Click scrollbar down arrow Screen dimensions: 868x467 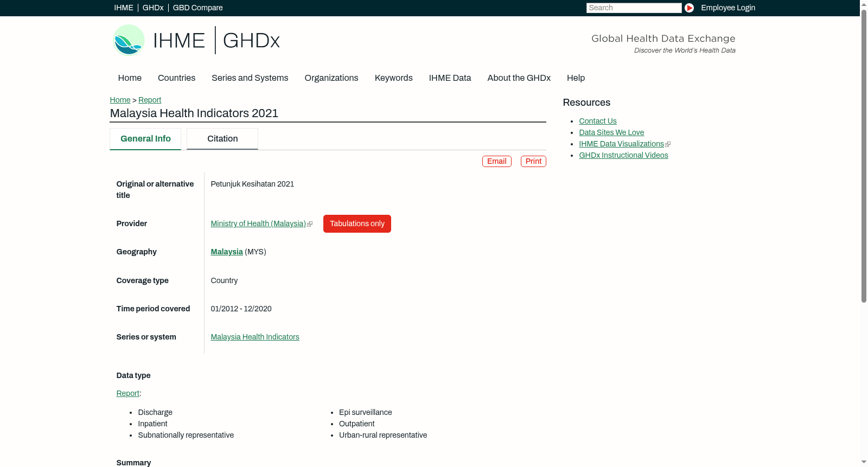point(864,463)
